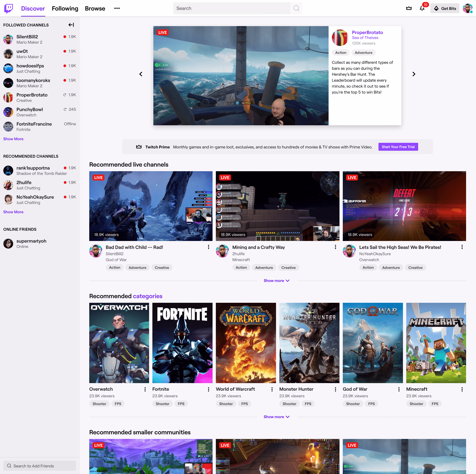Click the Search to Add Friends field
The height and width of the screenshot is (474, 476).
click(x=40, y=466)
